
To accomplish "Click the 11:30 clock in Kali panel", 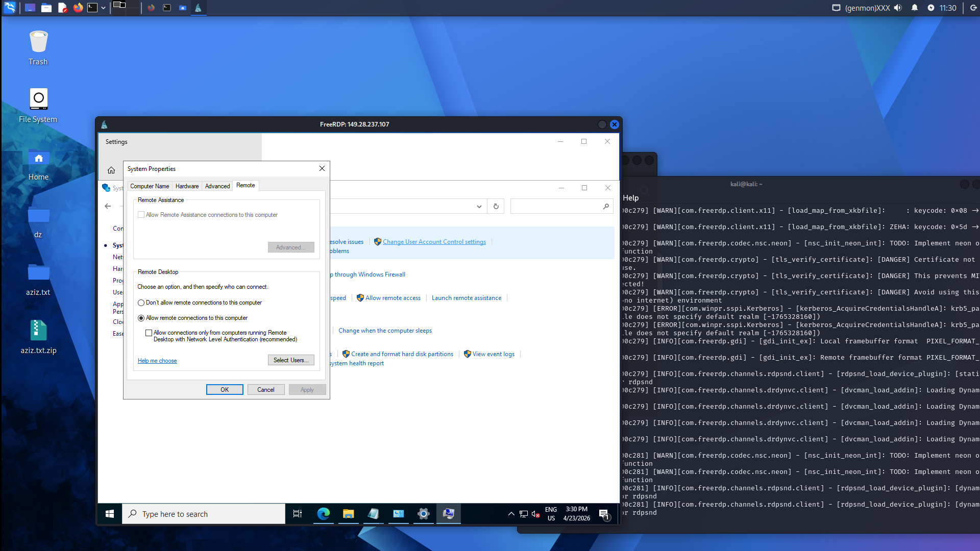I will [x=948, y=8].
